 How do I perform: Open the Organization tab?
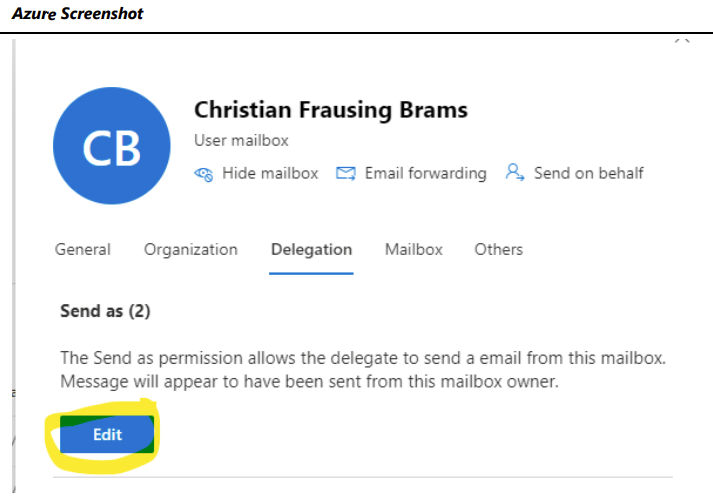[191, 250]
